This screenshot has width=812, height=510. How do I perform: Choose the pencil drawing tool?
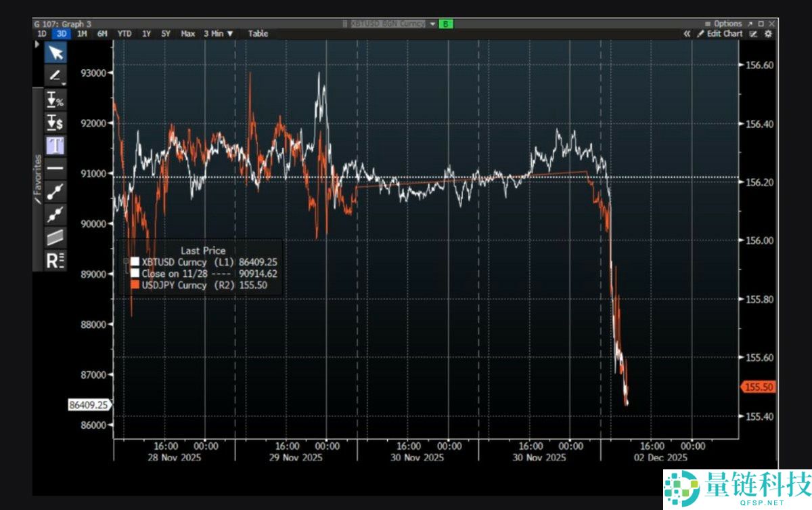point(55,76)
